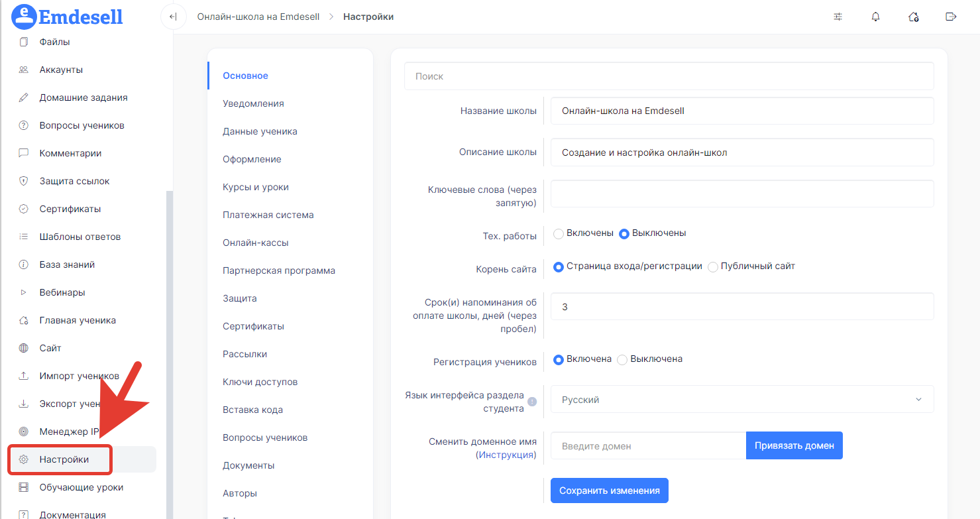
Task: Click the Ключевые слова input field
Action: [x=742, y=194]
